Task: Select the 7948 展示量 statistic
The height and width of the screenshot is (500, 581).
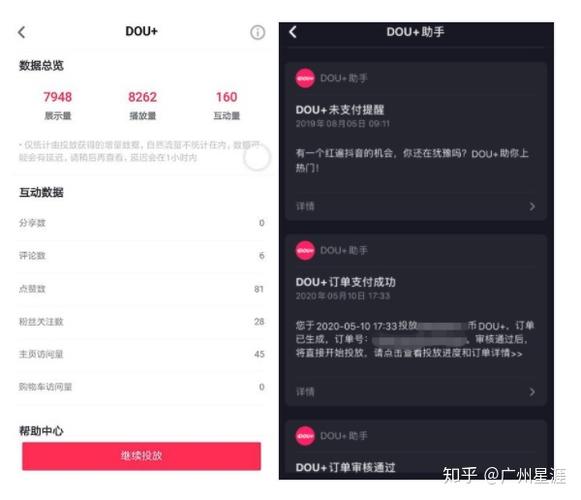Action: 58,105
